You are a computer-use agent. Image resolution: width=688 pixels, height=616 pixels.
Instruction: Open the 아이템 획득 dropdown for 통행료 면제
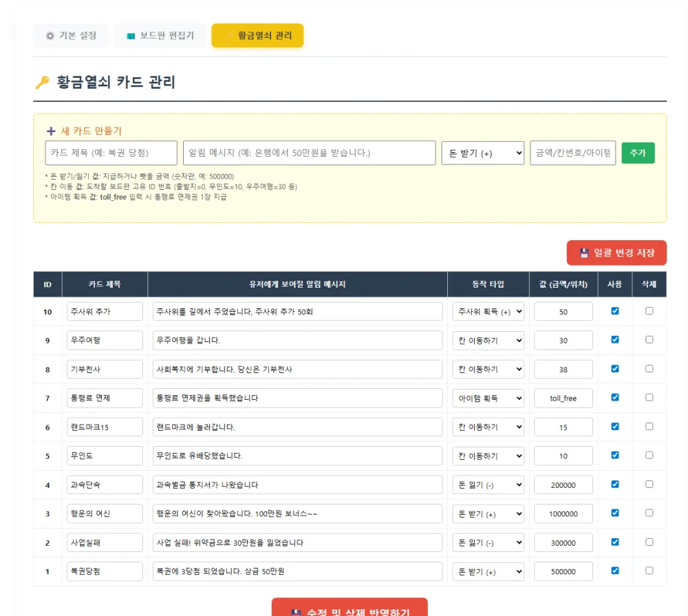488,399
